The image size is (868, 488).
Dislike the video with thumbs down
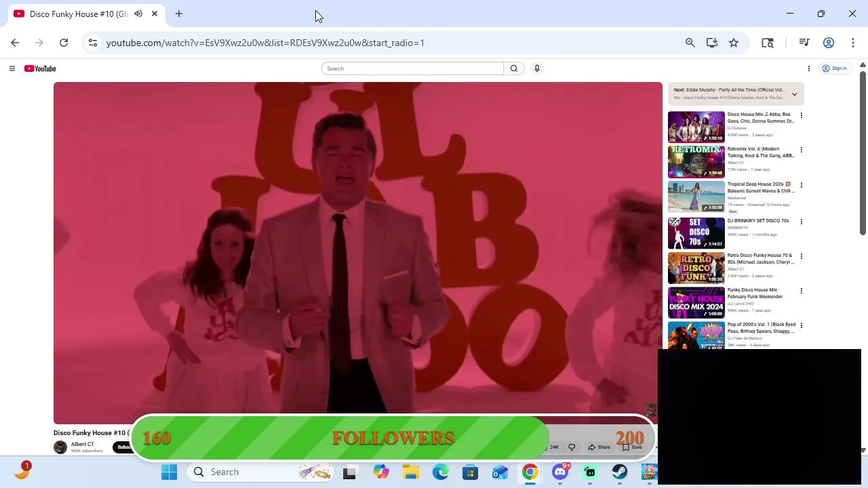(572, 447)
